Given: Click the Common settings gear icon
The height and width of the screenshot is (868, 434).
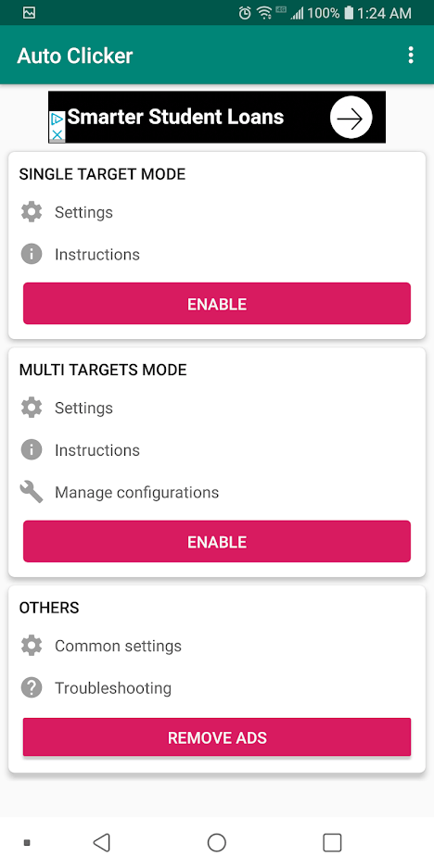Looking at the screenshot, I should point(32,646).
